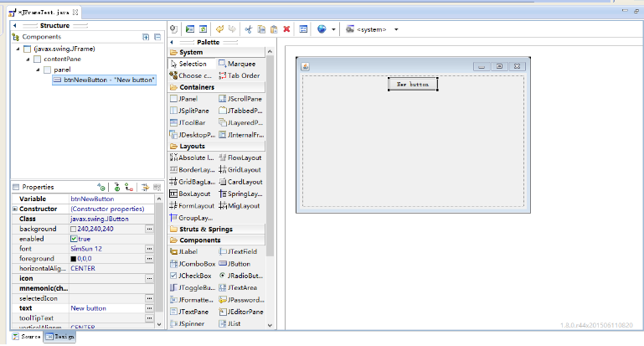Expand the Constructor property row
The width and height of the screenshot is (644, 346).
[14, 209]
